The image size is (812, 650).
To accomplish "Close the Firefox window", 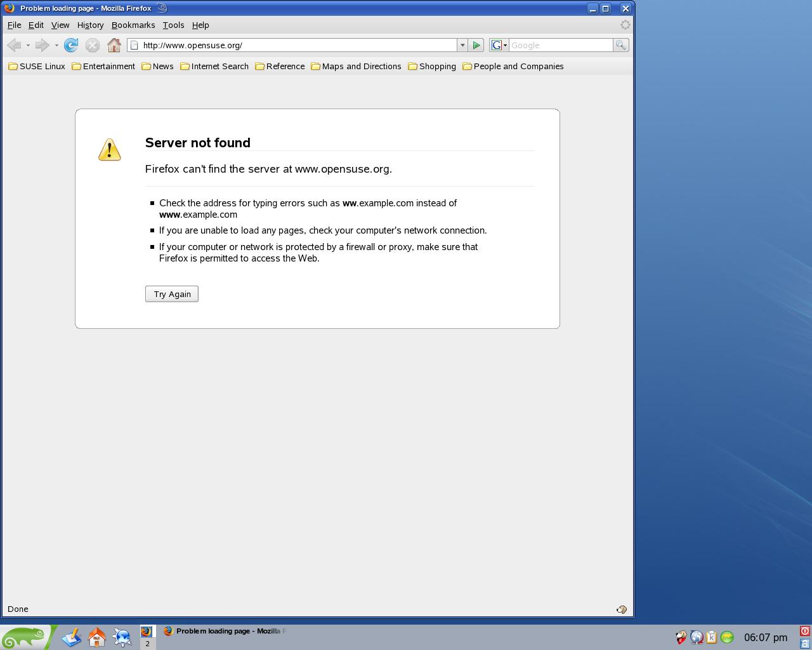I will (625, 8).
